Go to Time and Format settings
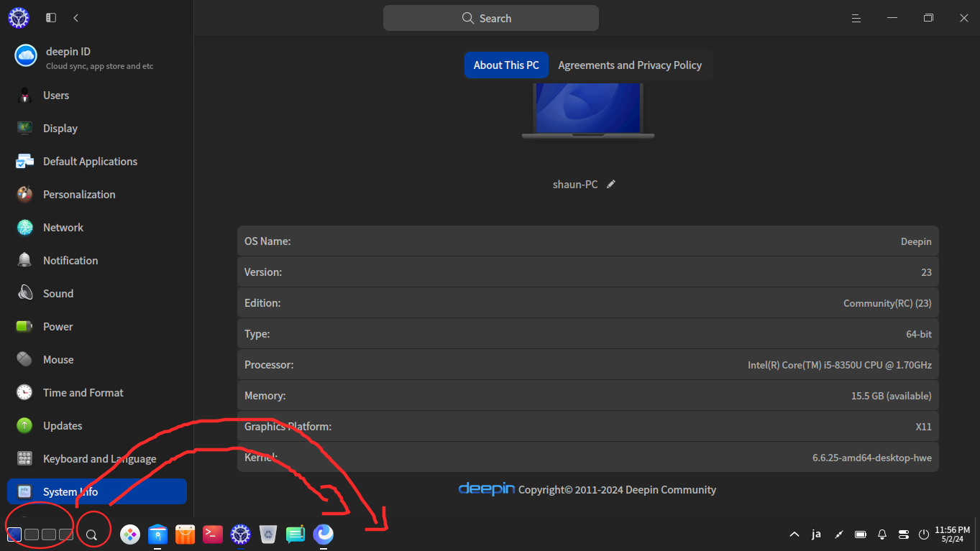980x551 pixels. pos(97,393)
